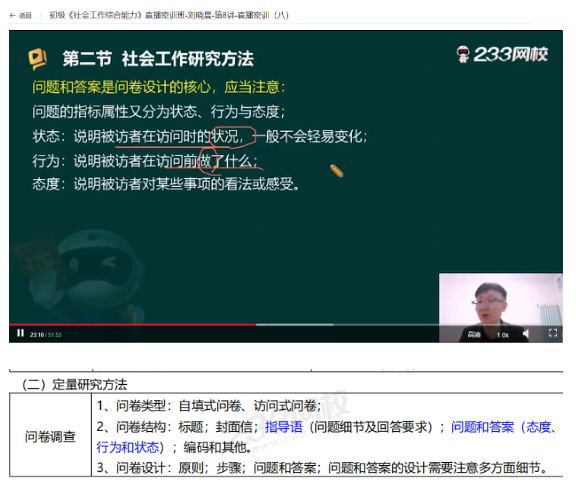Click the course title 直播密训（八） header
The height and width of the screenshot is (484, 576).
click(x=169, y=15)
